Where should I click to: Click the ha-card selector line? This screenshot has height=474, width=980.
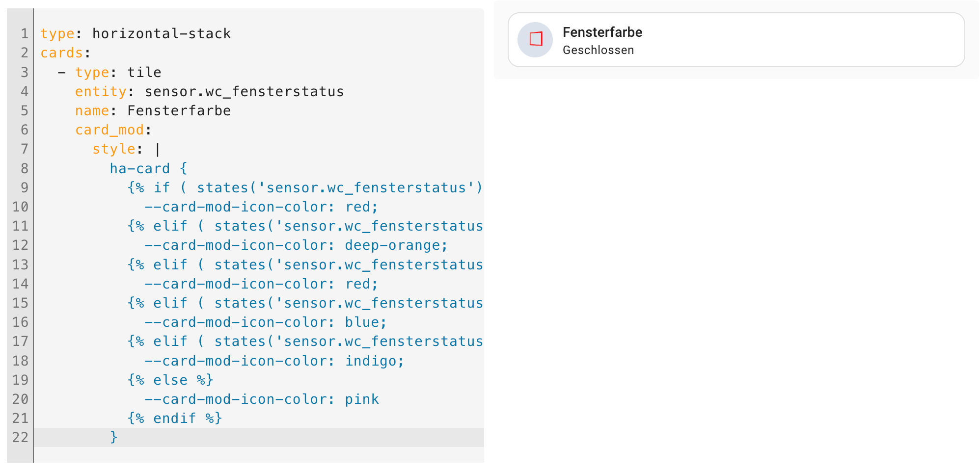point(148,168)
